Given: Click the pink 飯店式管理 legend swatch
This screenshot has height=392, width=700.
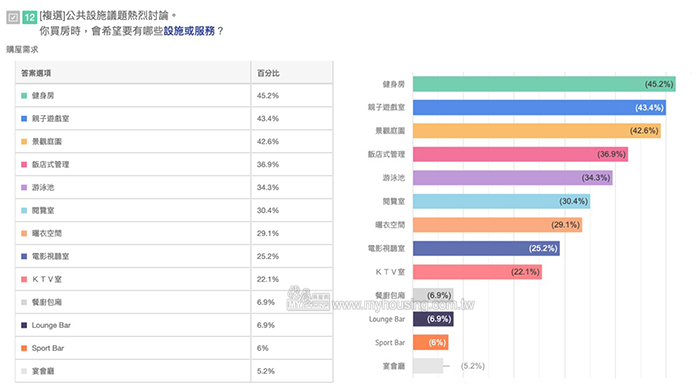Looking at the screenshot, I should 24,165.
